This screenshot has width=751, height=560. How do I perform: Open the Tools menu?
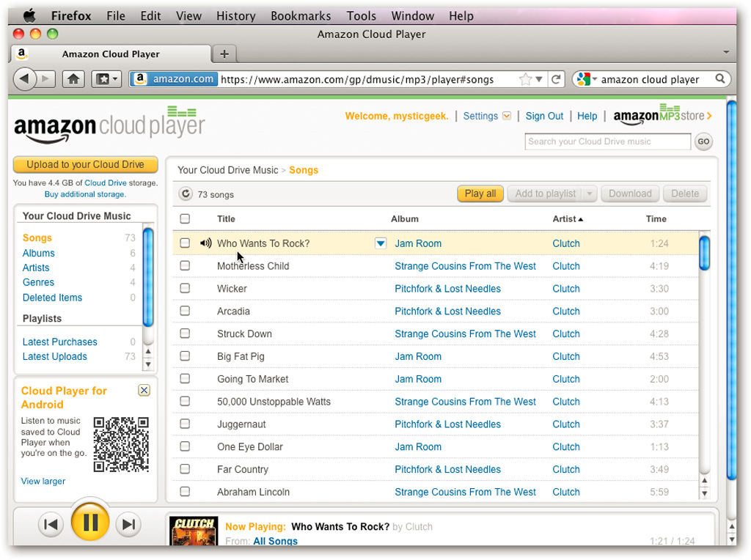[361, 16]
